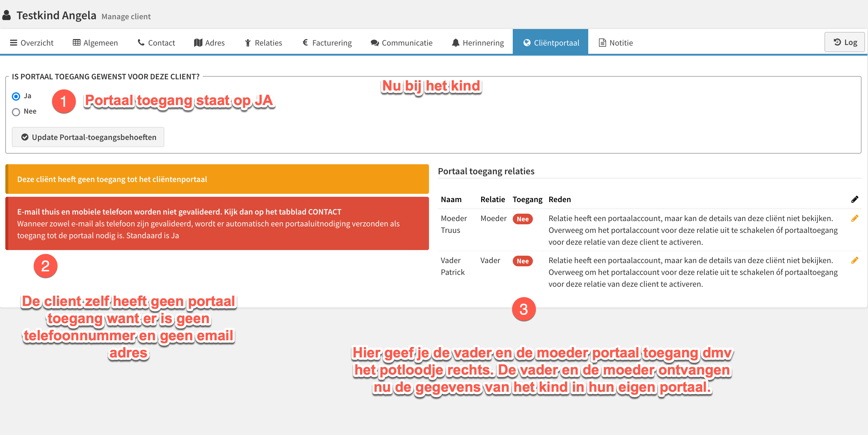Click the Vader relation cell

point(490,261)
